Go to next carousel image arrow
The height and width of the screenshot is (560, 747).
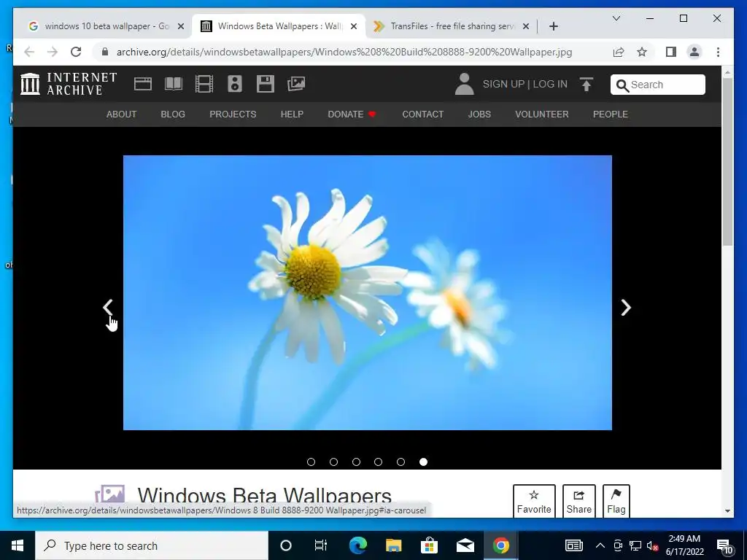(626, 308)
